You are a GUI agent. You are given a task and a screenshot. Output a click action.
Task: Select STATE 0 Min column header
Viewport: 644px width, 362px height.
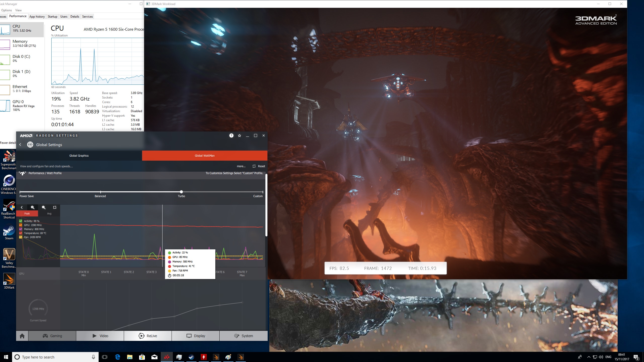point(84,274)
